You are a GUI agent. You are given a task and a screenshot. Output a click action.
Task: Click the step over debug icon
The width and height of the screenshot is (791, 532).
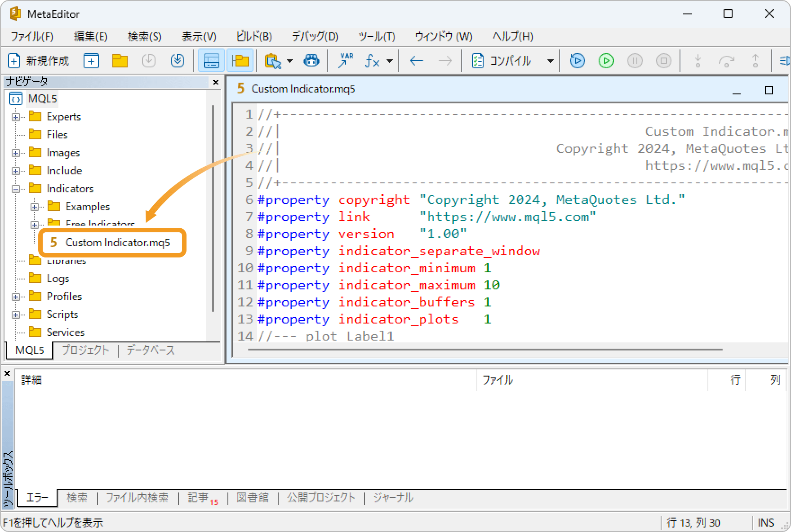pyautogui.click(x=727, y=61)
